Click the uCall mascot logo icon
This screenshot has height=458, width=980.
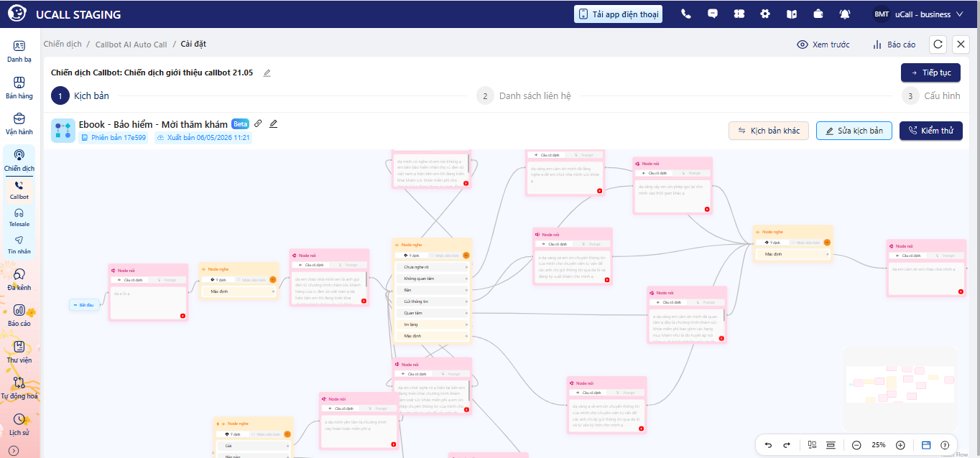[x=17, y=14]
